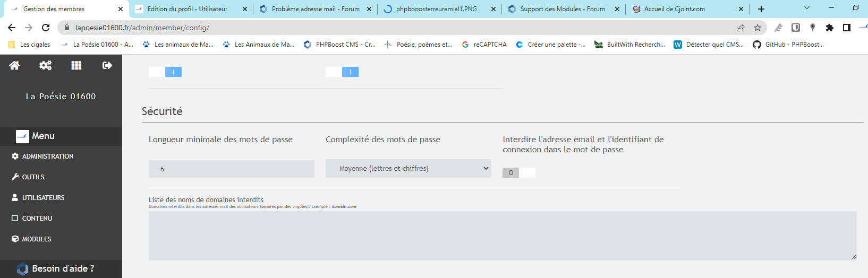Screen dimensions: 868x278
Task: Toggle the browser side panel
Action: (847, 28)
